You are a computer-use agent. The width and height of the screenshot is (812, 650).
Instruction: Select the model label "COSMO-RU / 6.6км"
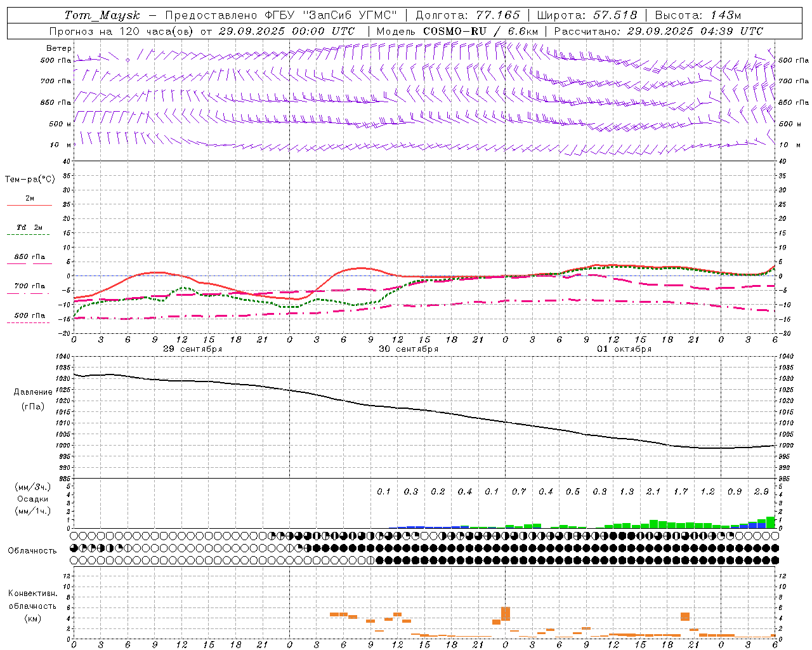(481, 31)
